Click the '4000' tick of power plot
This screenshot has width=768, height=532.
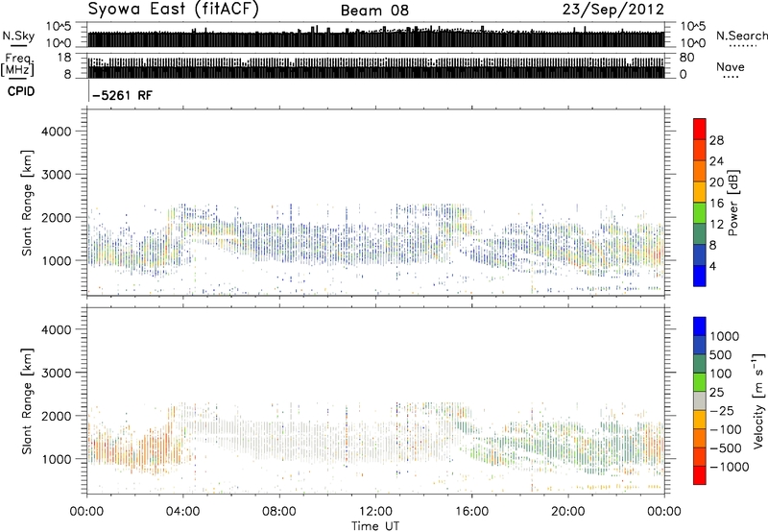coord(56,132)
